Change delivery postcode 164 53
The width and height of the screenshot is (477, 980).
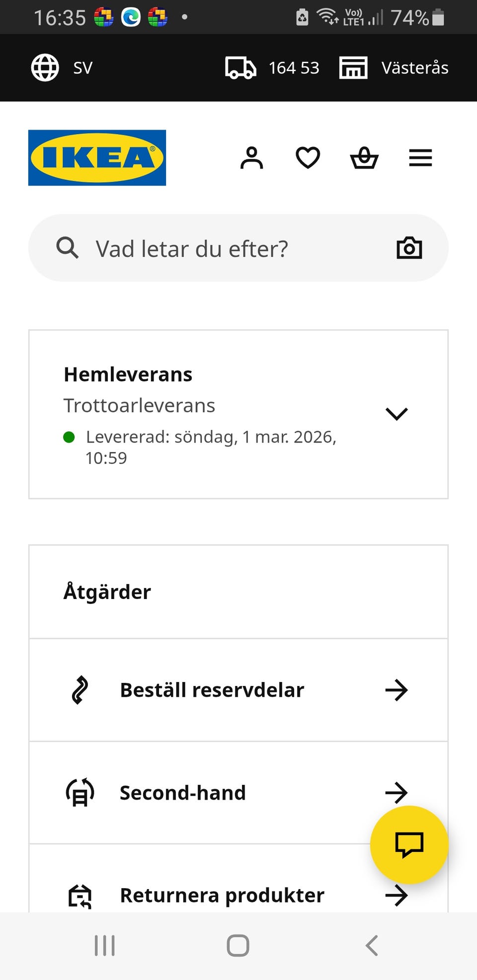pyautogui.click(x=272, y=68)
